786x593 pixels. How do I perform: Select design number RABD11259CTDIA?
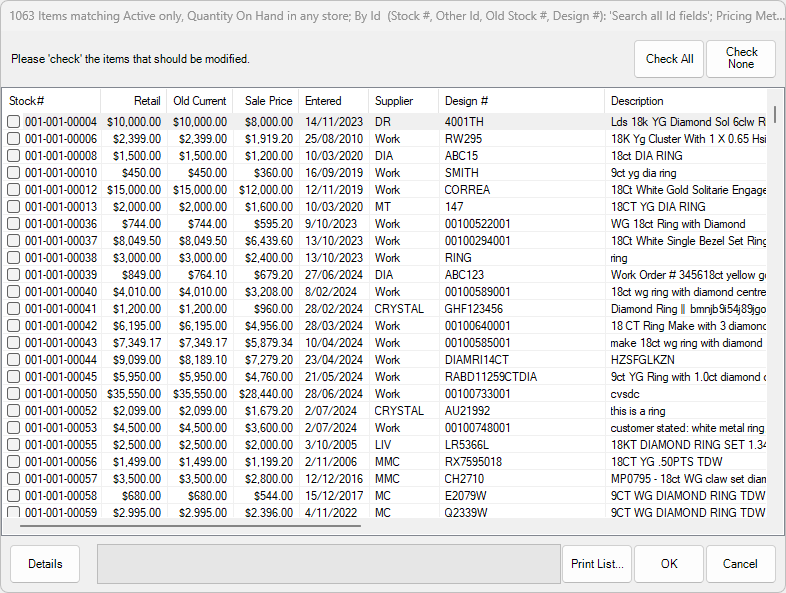491,377
